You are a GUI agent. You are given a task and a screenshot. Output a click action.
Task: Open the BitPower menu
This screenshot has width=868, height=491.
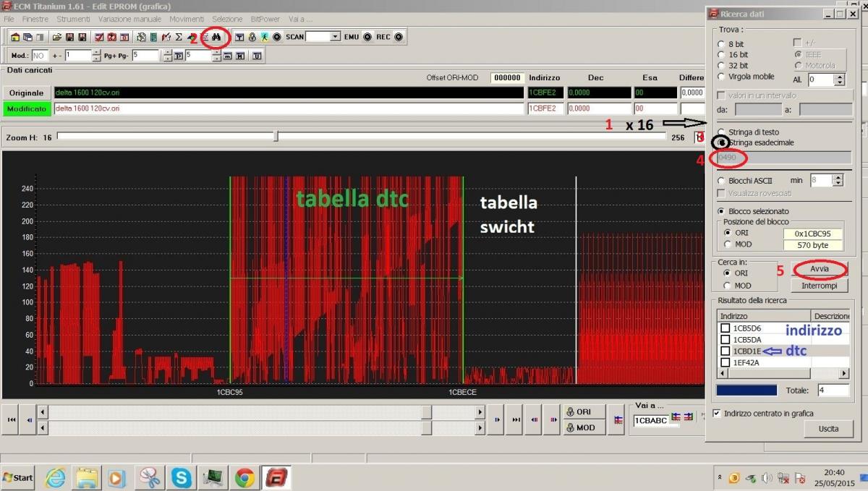point(265,19)
